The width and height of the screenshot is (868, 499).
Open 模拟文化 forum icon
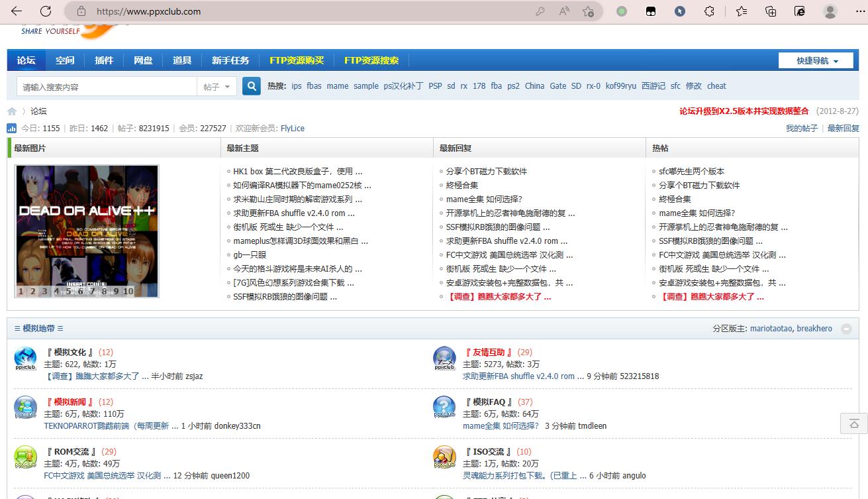click(x=26, y=359)
